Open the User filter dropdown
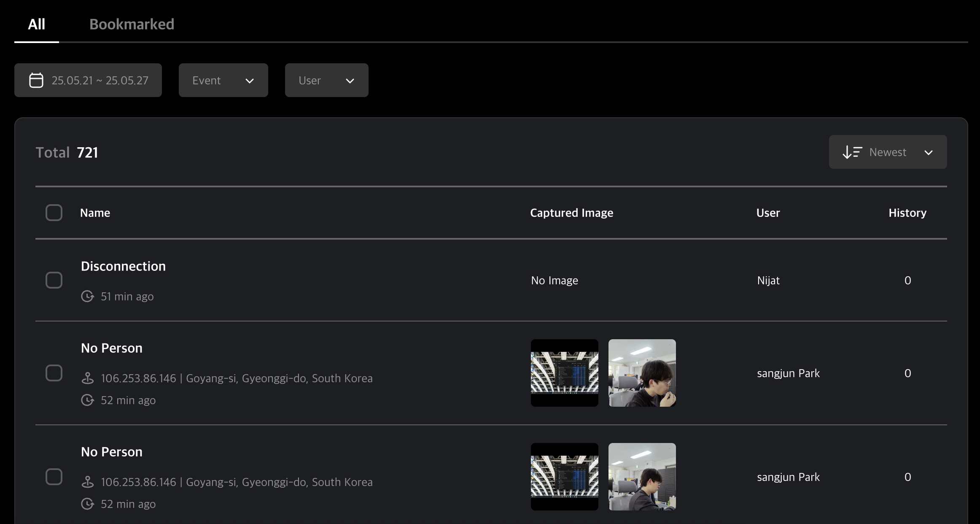Viewport: 980px width, 524px height. click(326, 80)
